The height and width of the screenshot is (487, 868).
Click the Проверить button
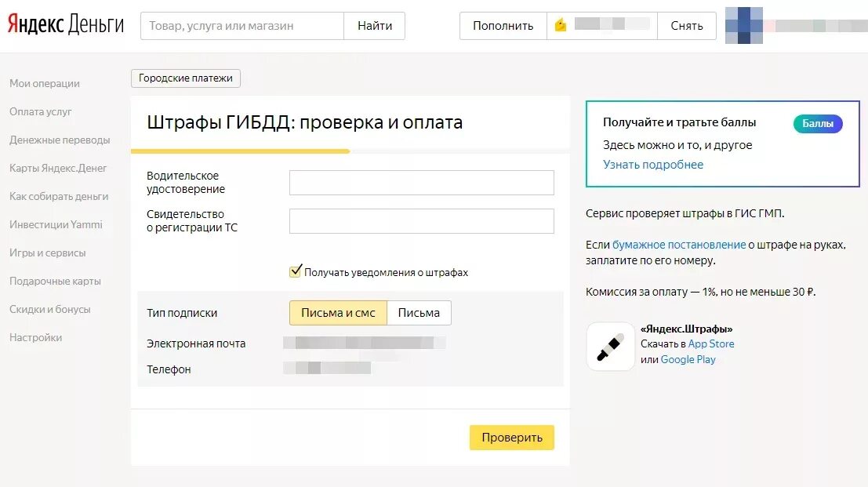point(511,437)
